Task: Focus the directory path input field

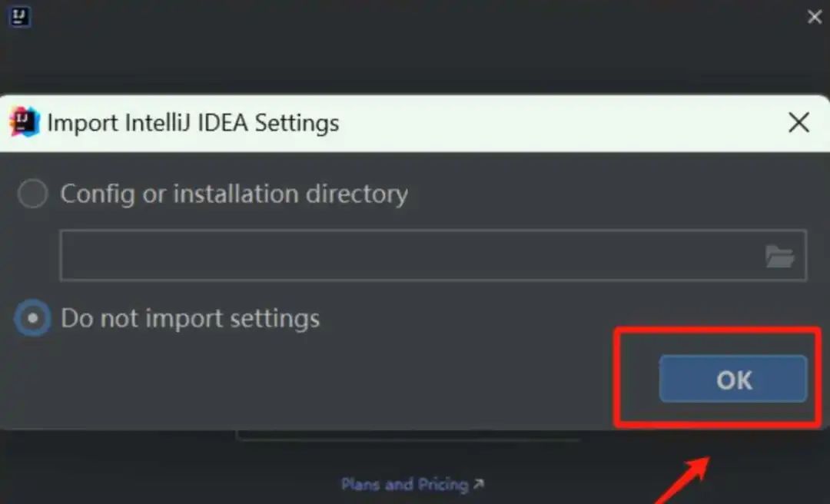Action: (433, 255)
